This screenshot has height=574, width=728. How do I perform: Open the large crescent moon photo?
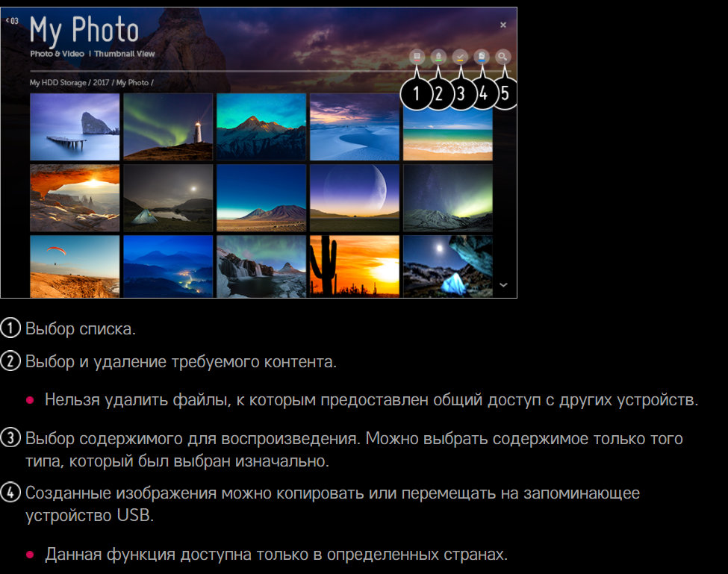355,198
